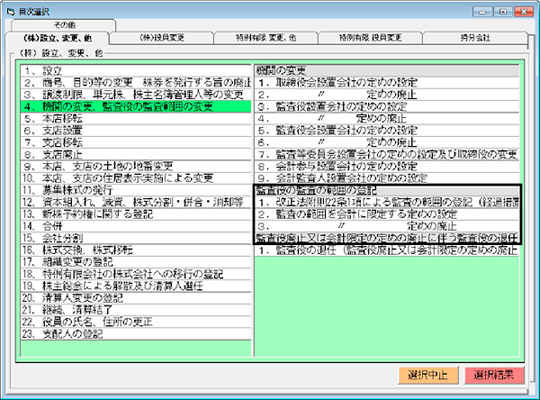This screenshot has height=400, width=540.
Task: Choose 3.監査役設置会社の定めの設定
Action: [387, 106]
